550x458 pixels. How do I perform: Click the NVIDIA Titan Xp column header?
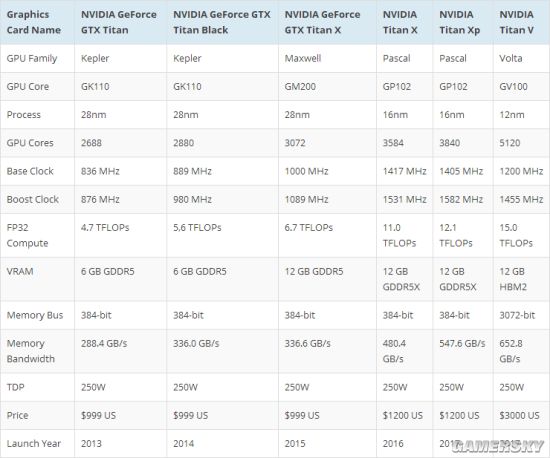click(x=460, y=22)
